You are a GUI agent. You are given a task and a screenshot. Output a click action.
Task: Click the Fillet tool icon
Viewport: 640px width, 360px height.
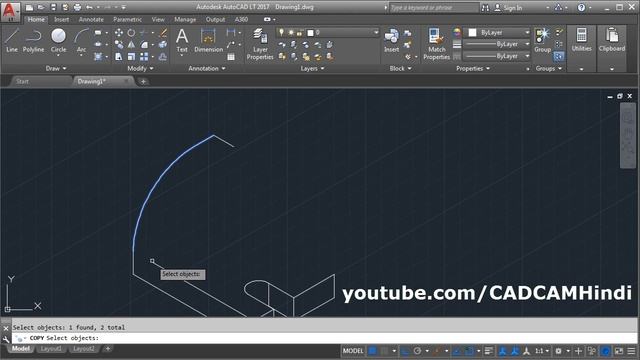[x=144, y=44]
